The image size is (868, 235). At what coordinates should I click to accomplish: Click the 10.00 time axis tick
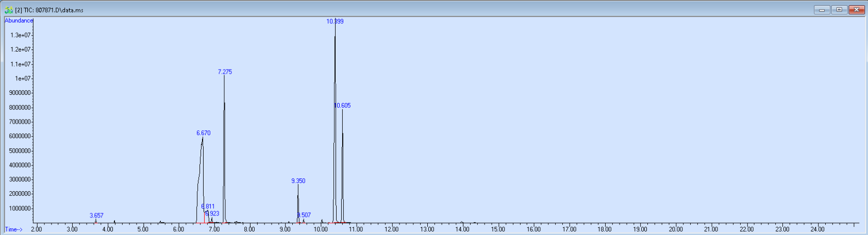click(321, 229)
